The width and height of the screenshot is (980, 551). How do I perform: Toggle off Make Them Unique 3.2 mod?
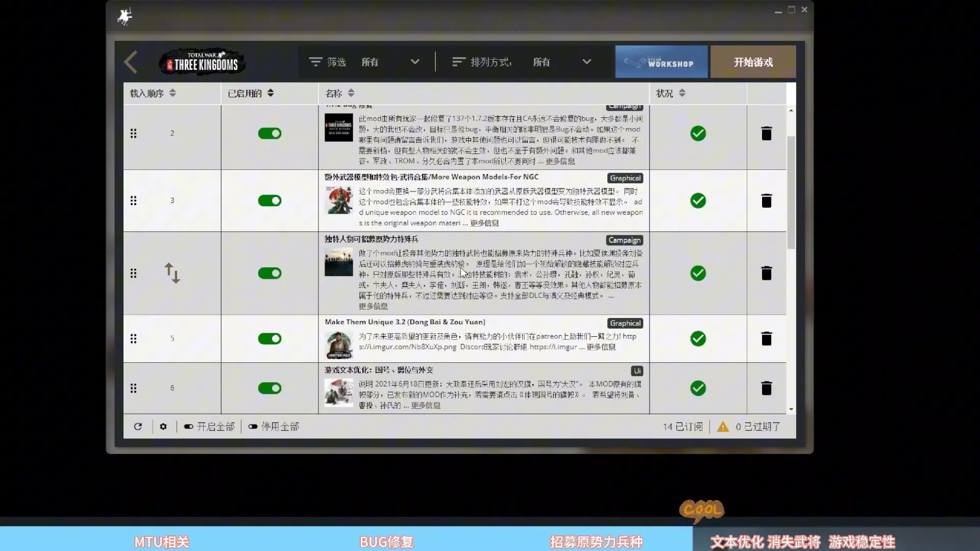click(269, 339)
